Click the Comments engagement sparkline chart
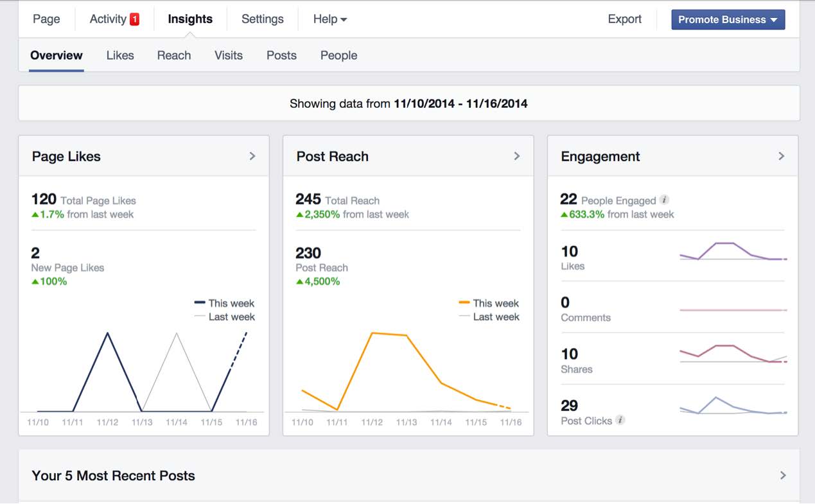The height and width of the screenshot is (504, 815). coord(733,310)
